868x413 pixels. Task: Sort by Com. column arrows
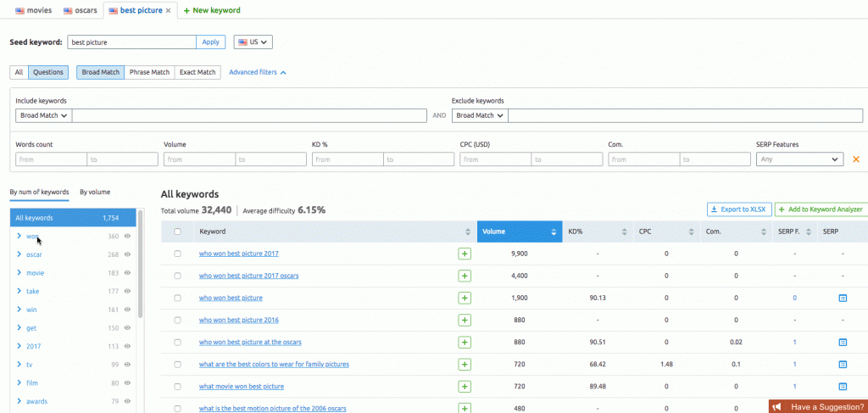click(762, 232)
